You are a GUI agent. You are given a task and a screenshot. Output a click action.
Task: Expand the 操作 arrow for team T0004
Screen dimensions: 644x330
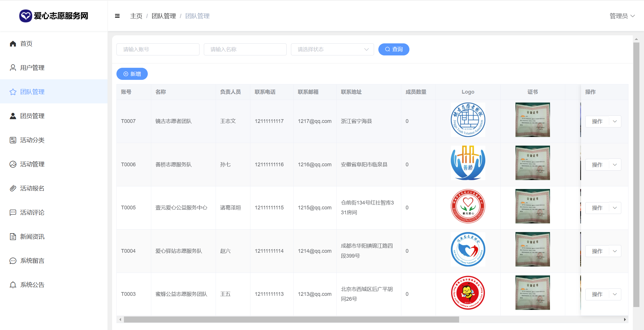(x=615, y=251)
